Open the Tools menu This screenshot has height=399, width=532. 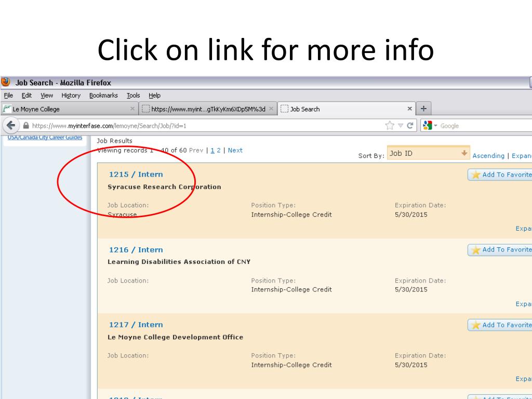point(134,96)
